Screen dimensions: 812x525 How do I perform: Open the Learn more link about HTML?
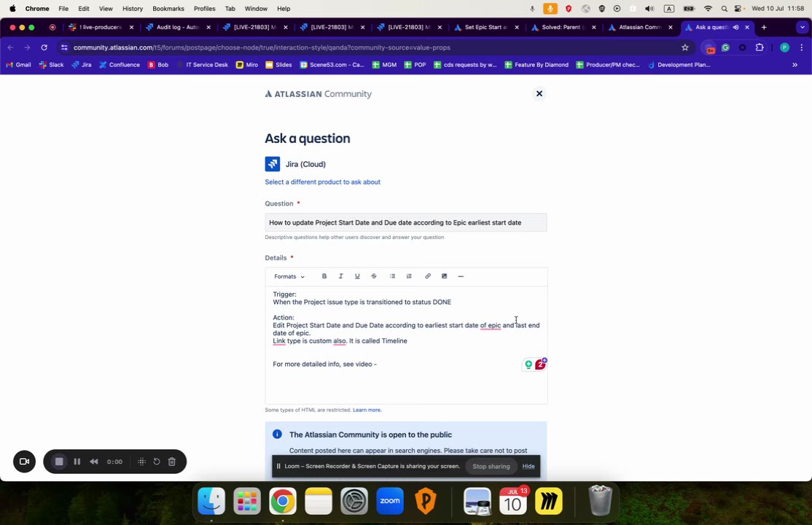coord(367,410)
